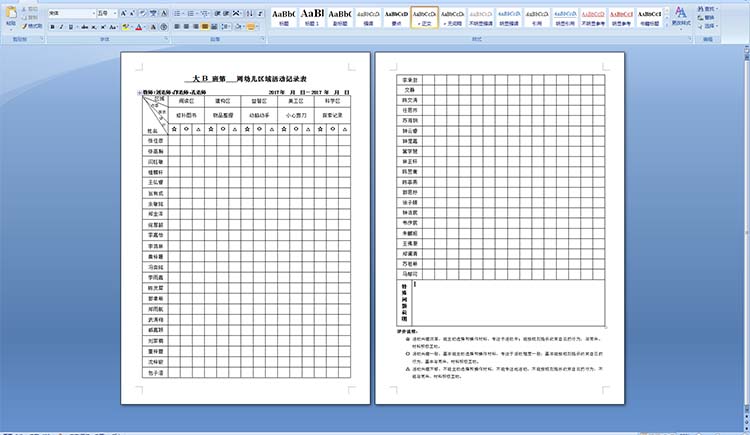The image size is (750, 435).
Task: Click the Grow Font icon
Action: pos(123,13)
